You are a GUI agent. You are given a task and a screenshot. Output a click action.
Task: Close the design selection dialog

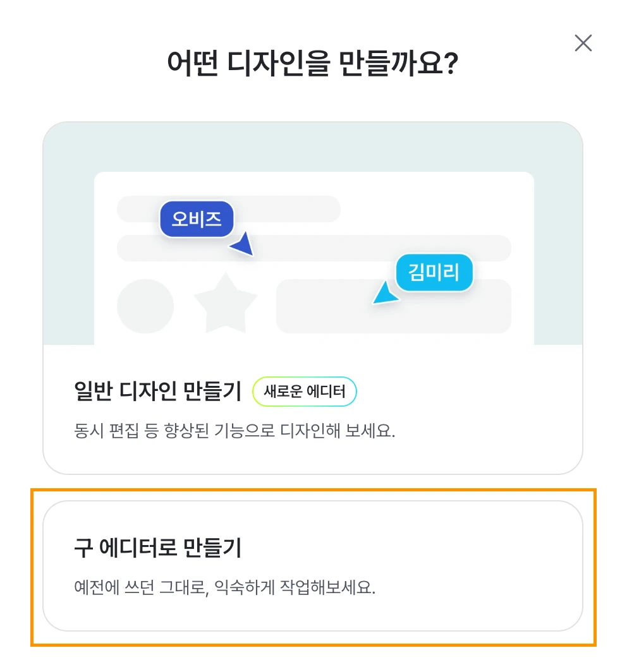(x=583, y=43)
